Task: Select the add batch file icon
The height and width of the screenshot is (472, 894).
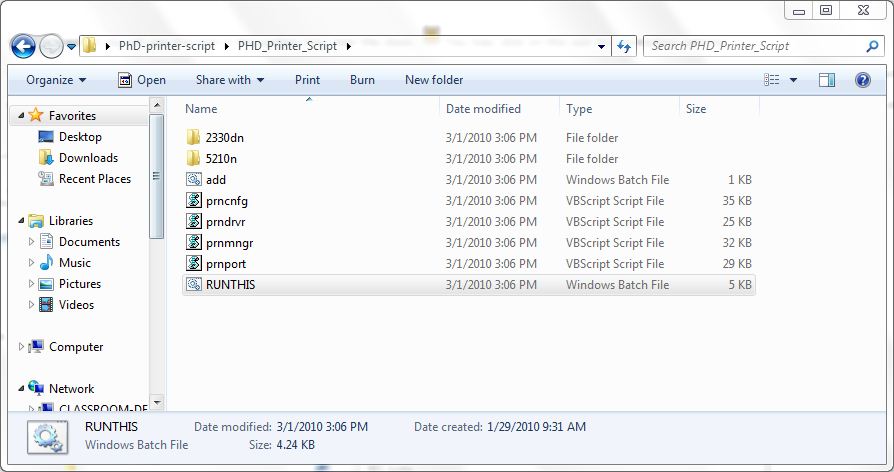Action: [194, 179]
